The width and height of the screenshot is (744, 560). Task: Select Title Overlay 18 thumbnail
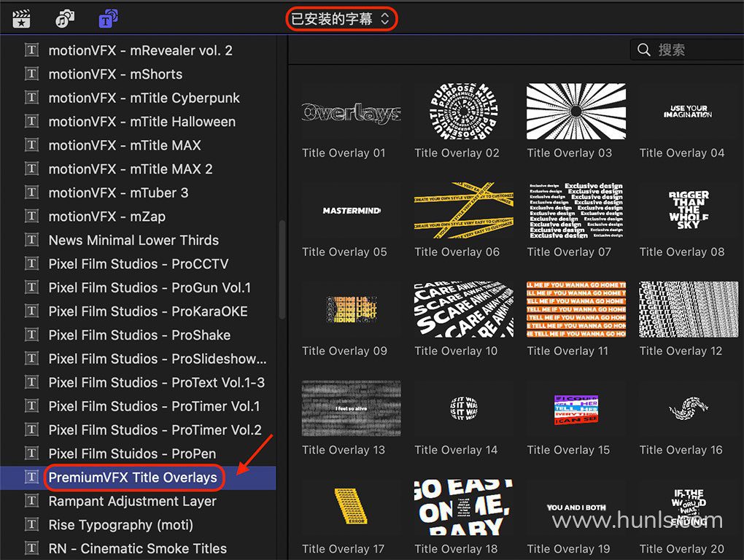(464, 507)
